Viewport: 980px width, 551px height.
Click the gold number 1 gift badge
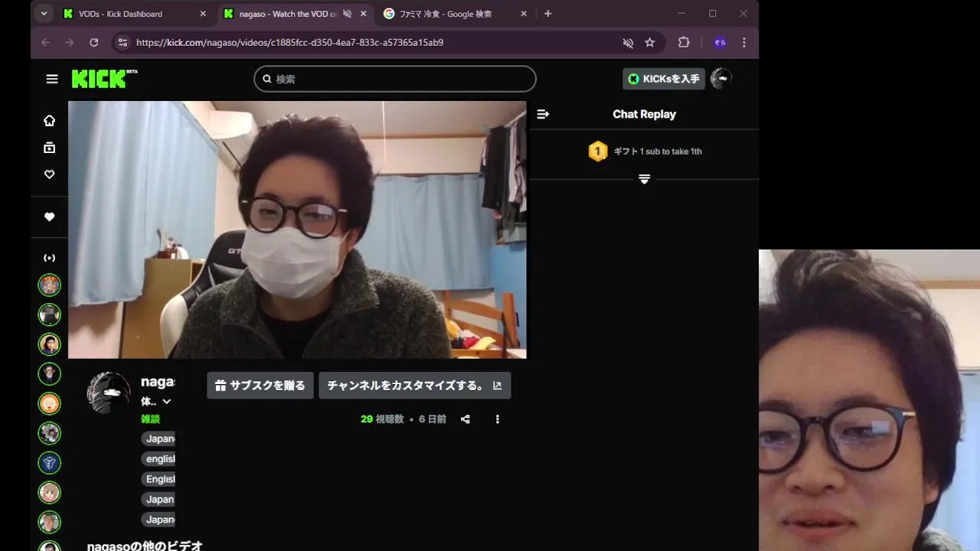coord(597,151)
